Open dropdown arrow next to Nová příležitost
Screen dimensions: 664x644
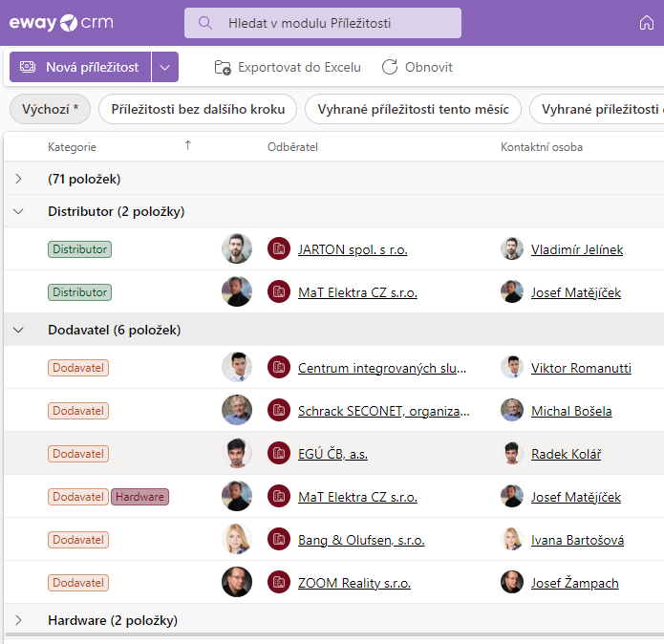click(165, 67)
